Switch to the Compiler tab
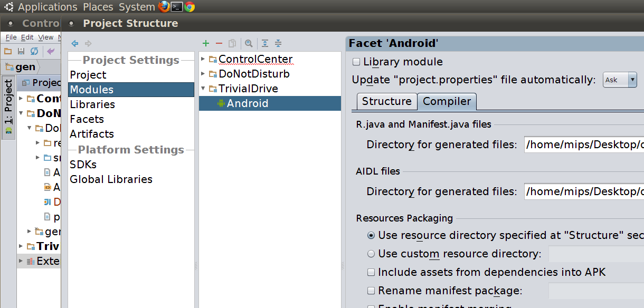Viewport: 644px width, 308px height. coord(447,101)
